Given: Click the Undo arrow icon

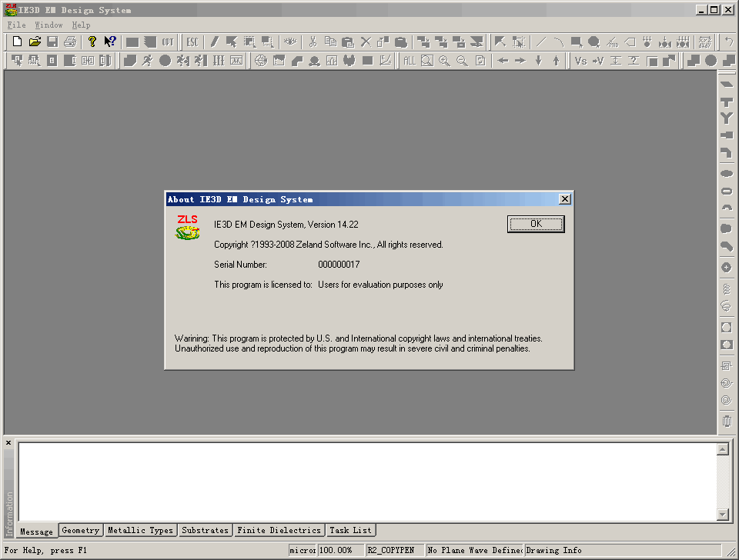Looking at the screenshot, I should pos(729,42).
